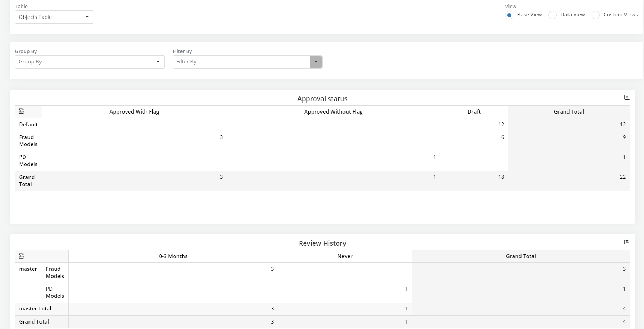The height and width of the screenshot is (329, 644).
Task: Switch to the Data View option
Action: (552, 15)
